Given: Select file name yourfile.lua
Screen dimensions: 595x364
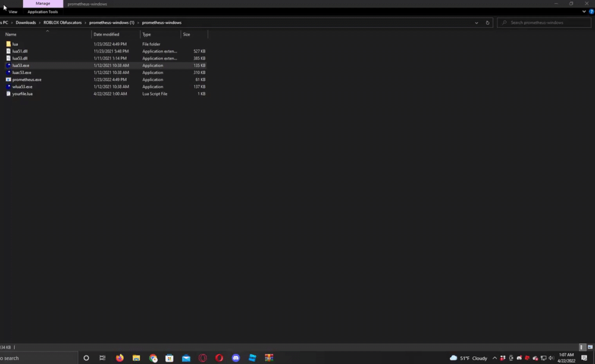Looking at the screenshot, I should (x=23, y=94).
